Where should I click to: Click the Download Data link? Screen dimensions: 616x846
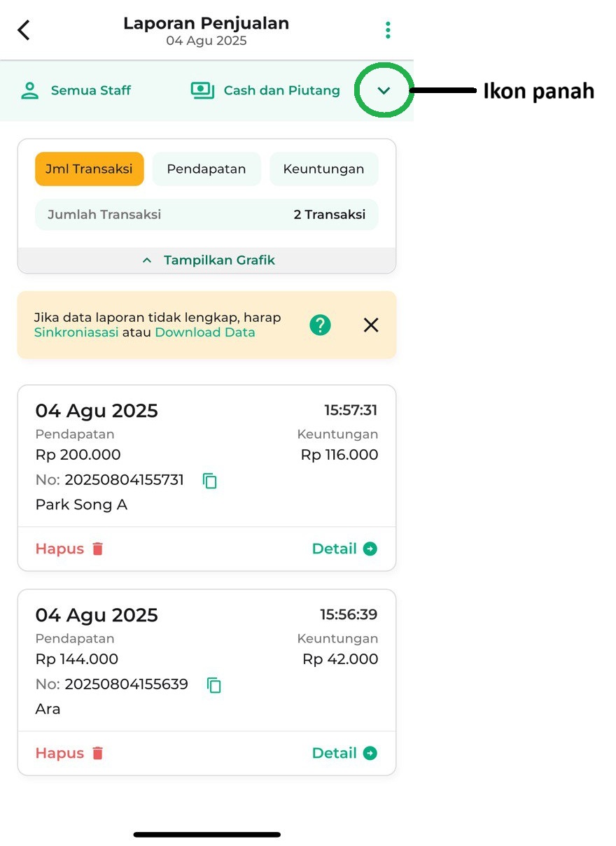(x=205, y=332)
